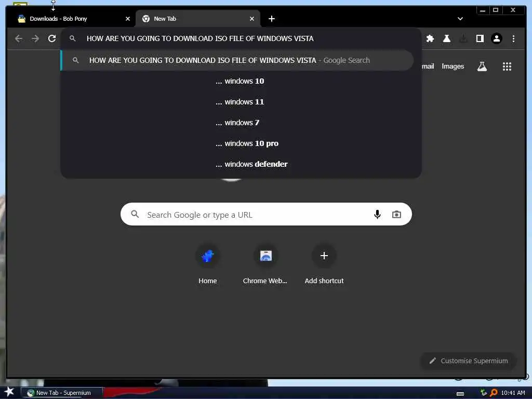Select the New Tab tab
This screenshot has height=399, width=532.
(198, 19)
